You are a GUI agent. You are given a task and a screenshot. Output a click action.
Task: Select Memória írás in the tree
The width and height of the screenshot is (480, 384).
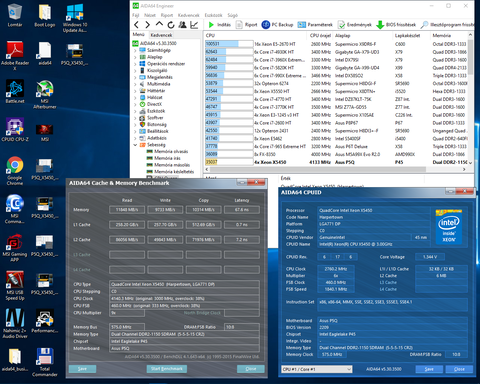pos(167,158)
